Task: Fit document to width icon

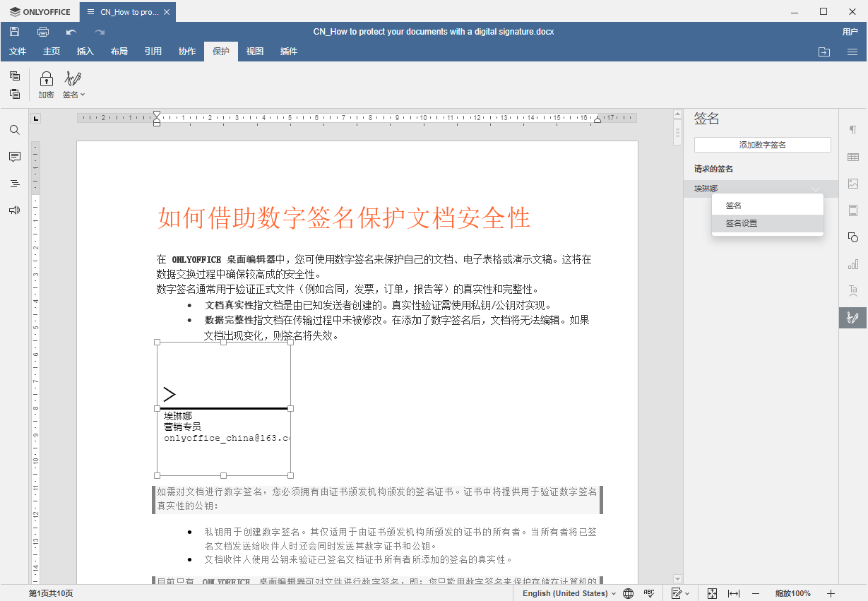Action: (x=734, y=593)
